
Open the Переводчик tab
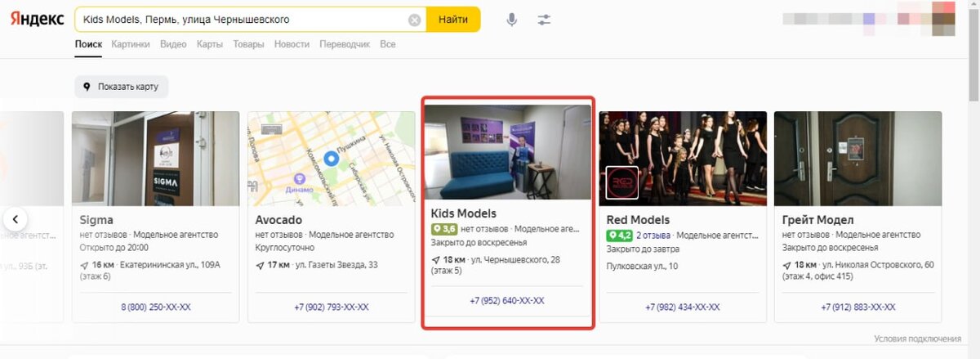(x=345, y=44)
